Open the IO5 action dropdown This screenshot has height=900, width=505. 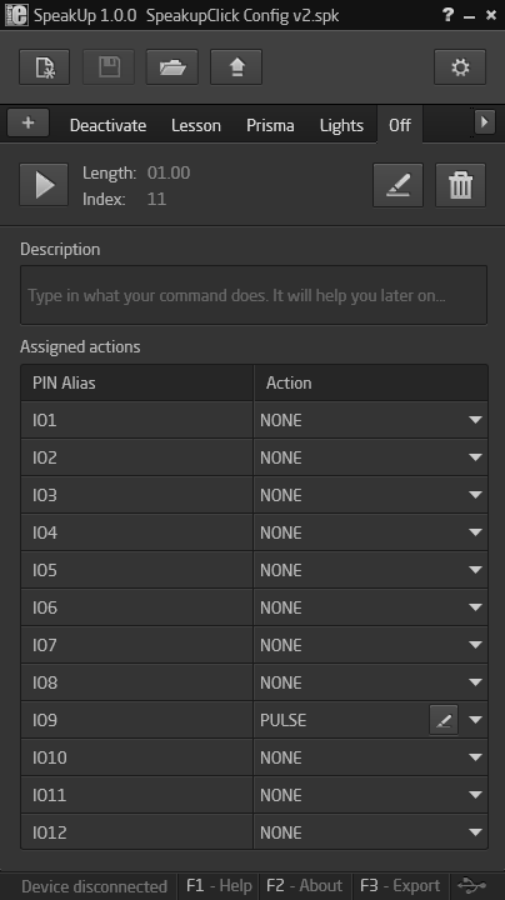coord(475,570)
